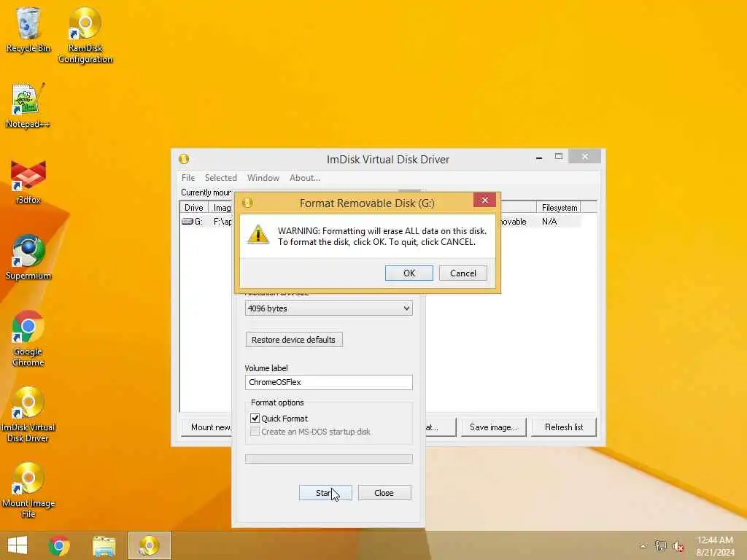Image resolution: width=747 pixels, height=560 pixels.
Task: Open the Mount Image File shortcut
Action: [28, 491]
